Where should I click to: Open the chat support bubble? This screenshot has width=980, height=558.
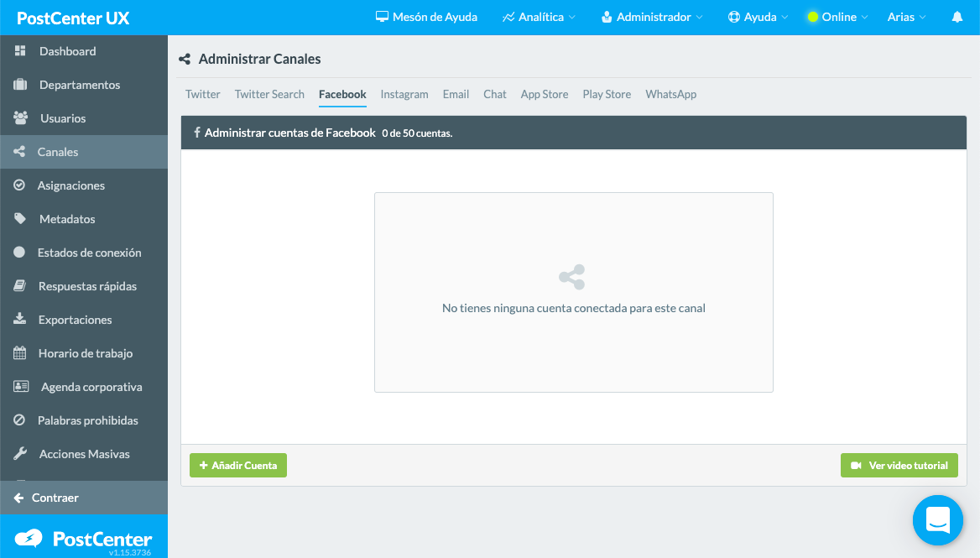click(937, 520)
